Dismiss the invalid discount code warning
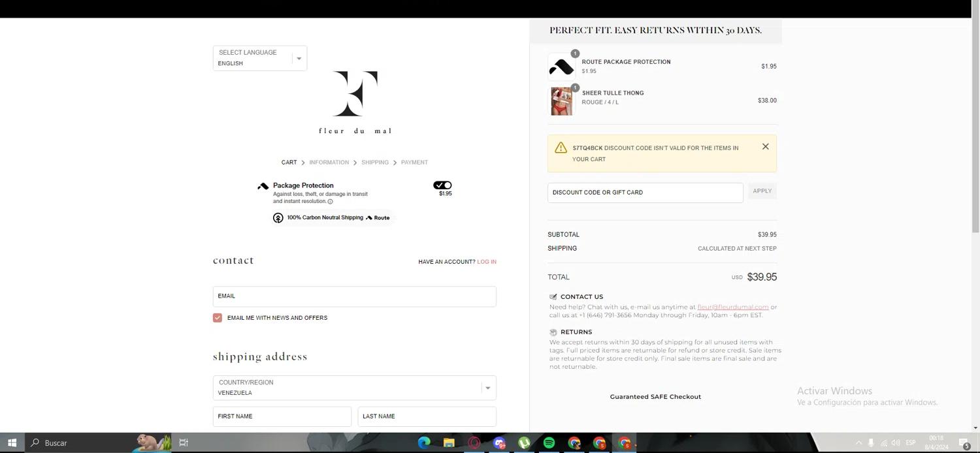This screenshot has width=980, height=453. coord(765,147)
